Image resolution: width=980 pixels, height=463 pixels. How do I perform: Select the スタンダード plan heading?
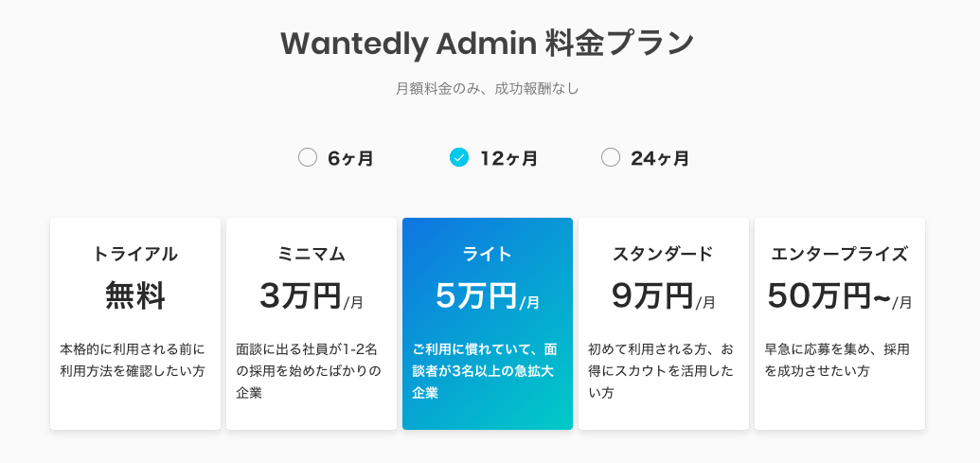point(663,254)
